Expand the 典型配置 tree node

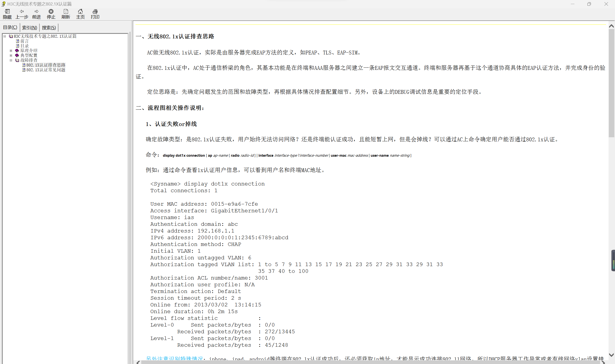[x=11, y=55]
